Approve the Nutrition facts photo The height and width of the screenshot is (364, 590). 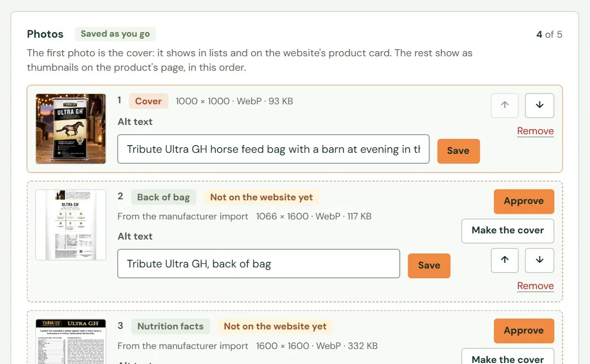(x=524, y=330)
